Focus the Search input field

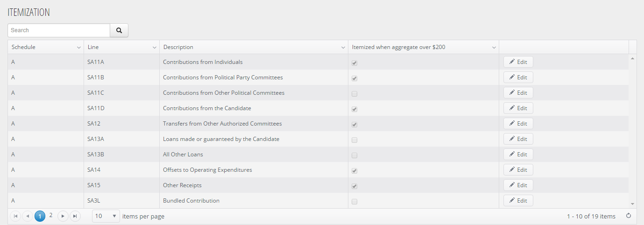59,30
